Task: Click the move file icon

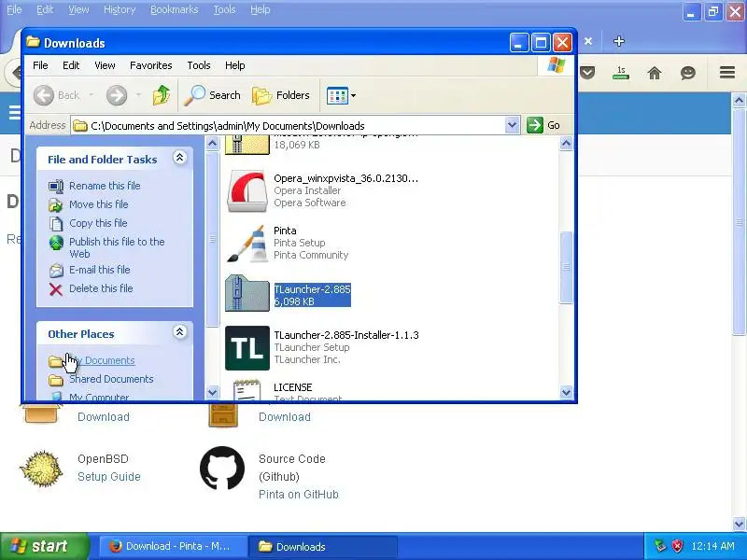Action: 56,204
